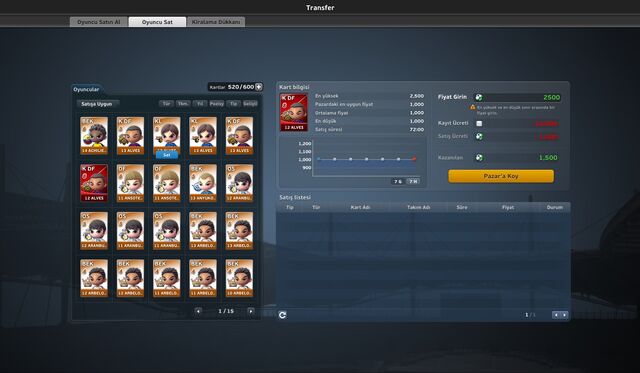Open the Satışa Uygun filter dropdown
640x373 pixels.
click(98, 104)
